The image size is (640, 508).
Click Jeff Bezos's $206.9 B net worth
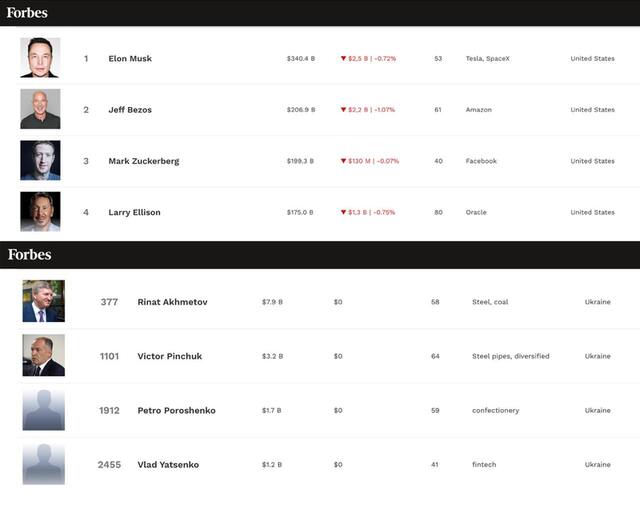(x=301, y=110)
